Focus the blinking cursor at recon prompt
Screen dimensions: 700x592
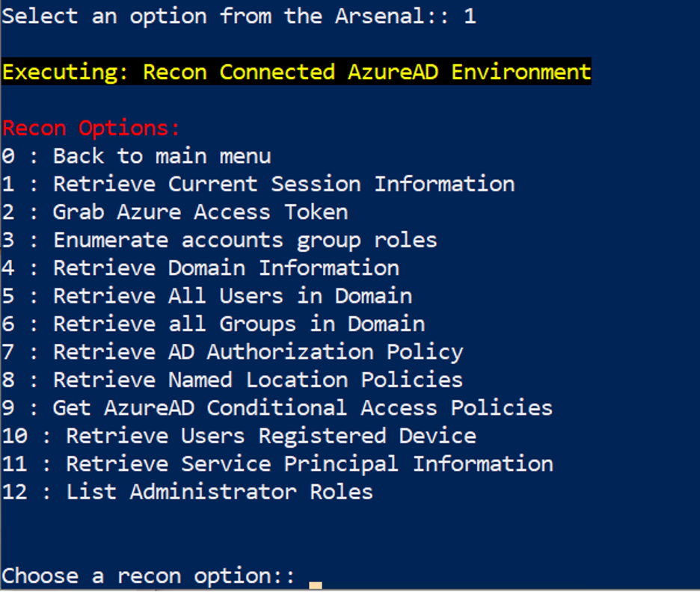[316, 583]
